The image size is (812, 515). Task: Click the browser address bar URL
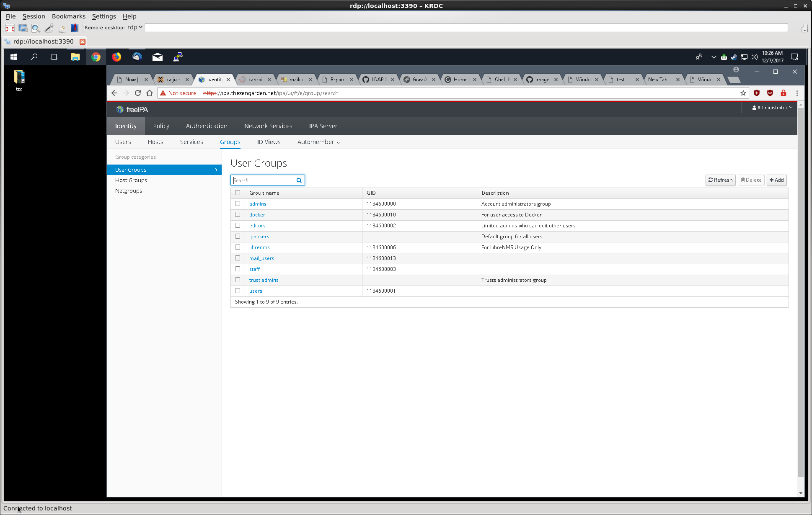pos(271,93)
